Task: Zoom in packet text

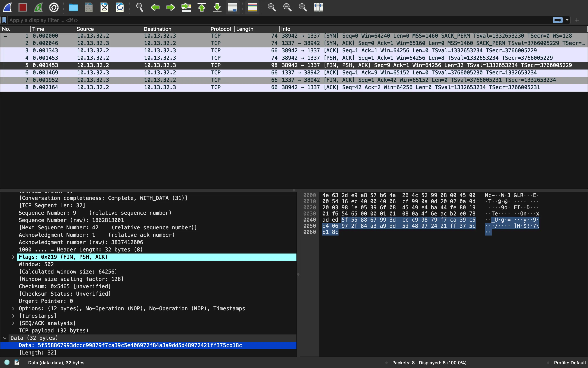Action: 272,8
